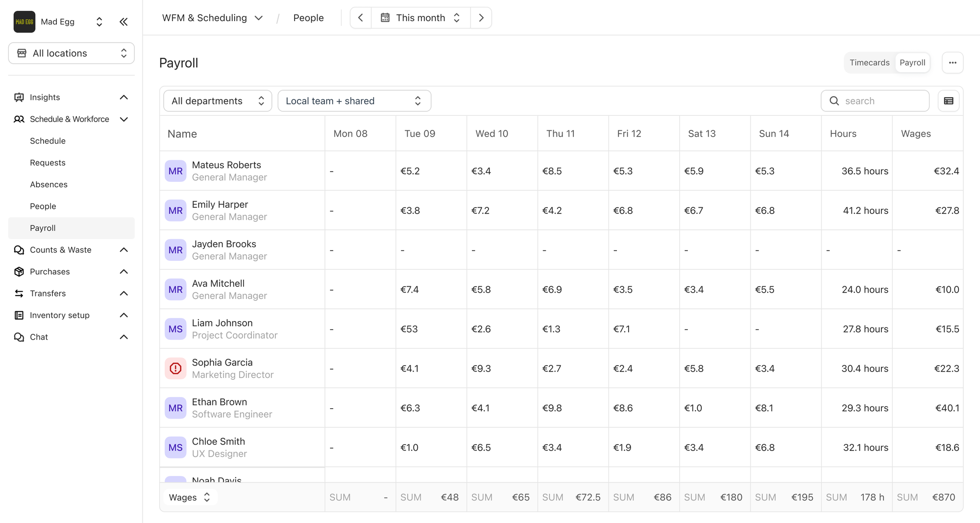Expand the Chat section
Screen dimensions: 980x523
pos(72,337)
